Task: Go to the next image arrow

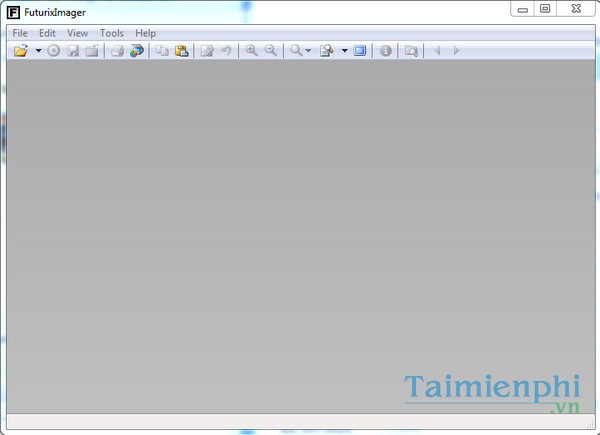Action: click(456, 51)
